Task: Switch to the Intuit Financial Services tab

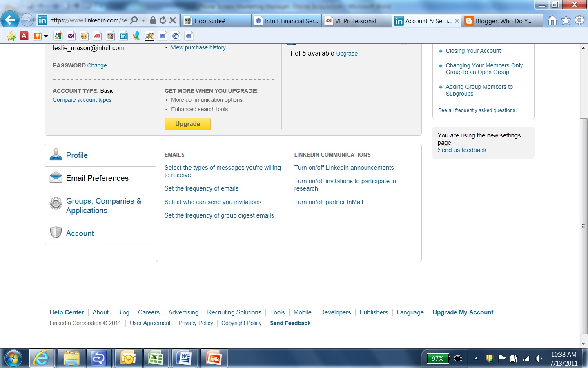Action: coord(286,20)
